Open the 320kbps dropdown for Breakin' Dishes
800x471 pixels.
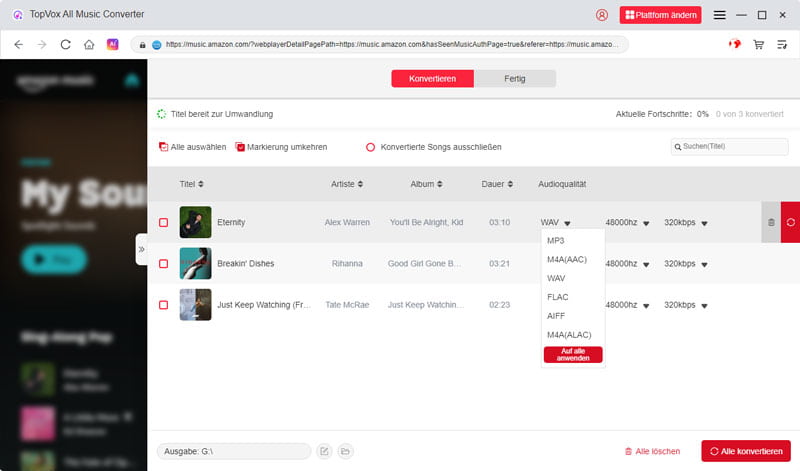click(x=704, y=265)
